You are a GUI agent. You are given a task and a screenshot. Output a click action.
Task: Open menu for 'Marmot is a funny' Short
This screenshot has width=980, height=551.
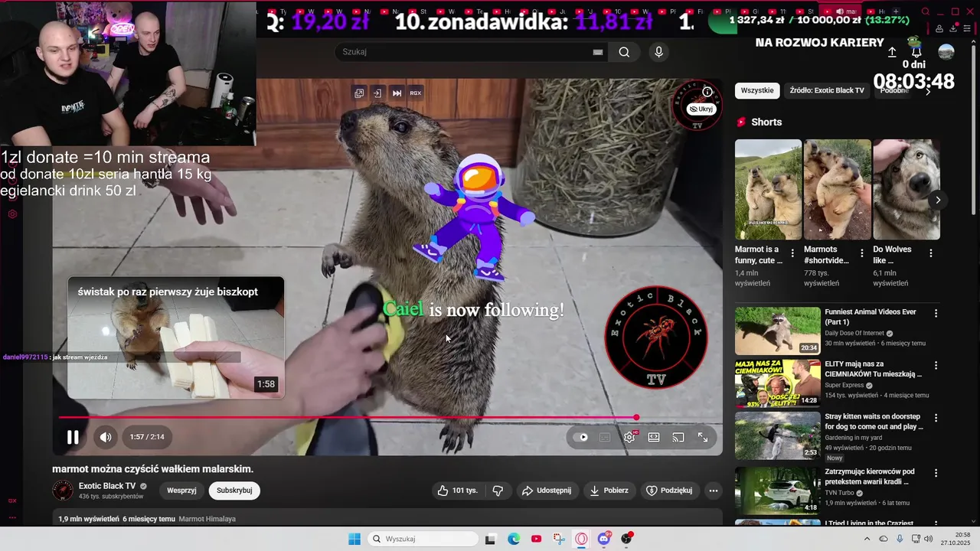click(x=792, y=253)
